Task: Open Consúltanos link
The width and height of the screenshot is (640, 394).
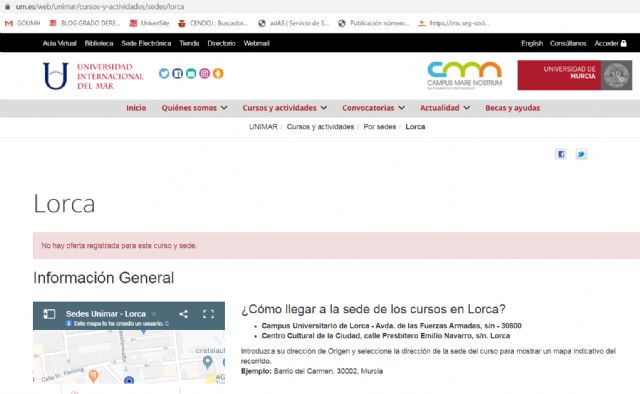Action: [568, 43]
